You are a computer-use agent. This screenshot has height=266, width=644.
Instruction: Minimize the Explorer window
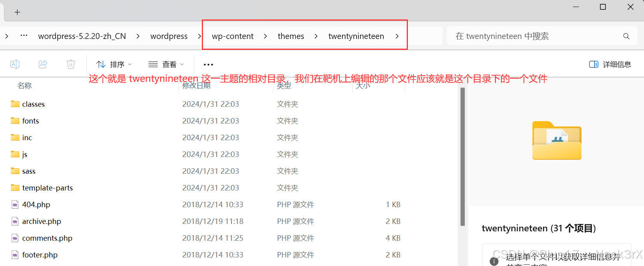(576, 7)
